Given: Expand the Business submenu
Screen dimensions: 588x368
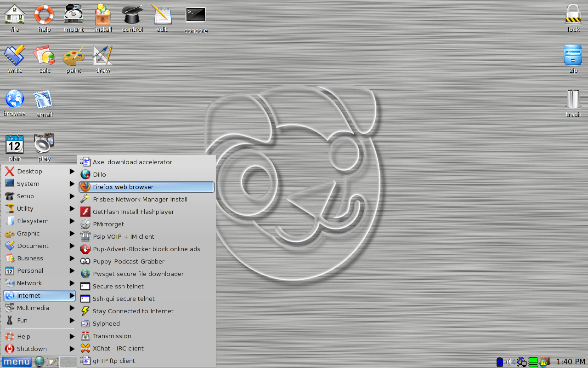Looking at the screenshot, I should 39,258.
